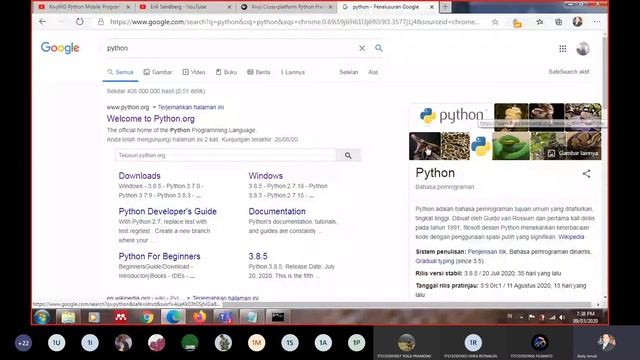Open the Welcome to Python.org result

pos(151,119)
